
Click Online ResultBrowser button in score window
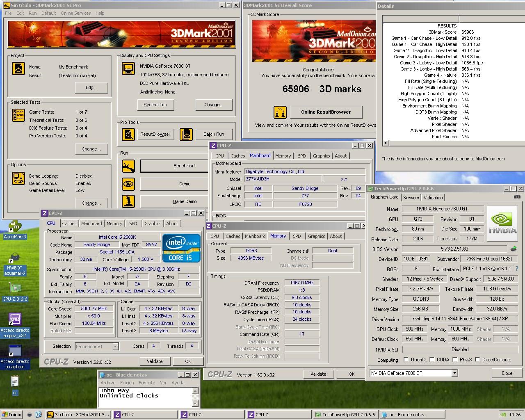[x=326, y=112]
